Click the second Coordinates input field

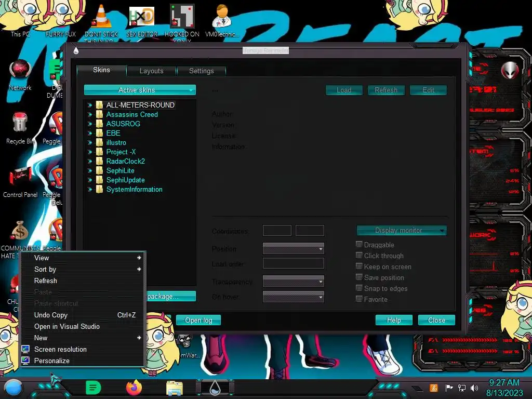[x=310, y=230]
